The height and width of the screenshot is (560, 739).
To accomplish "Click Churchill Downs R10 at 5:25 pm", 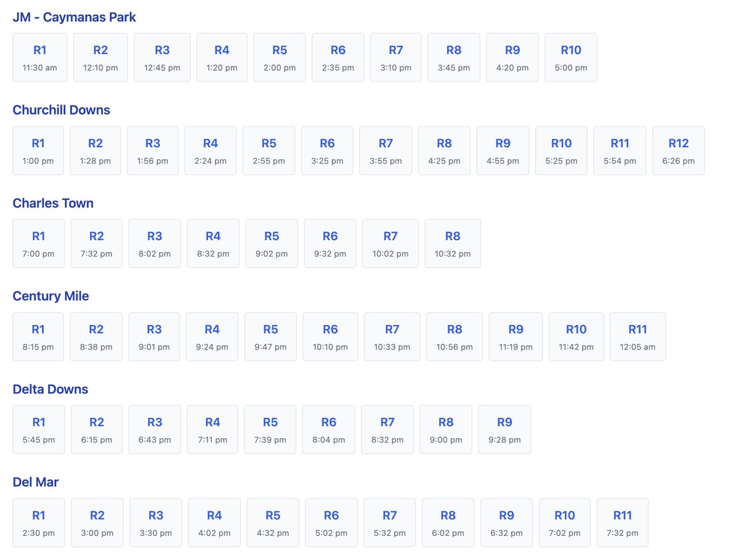I will 561,151.
